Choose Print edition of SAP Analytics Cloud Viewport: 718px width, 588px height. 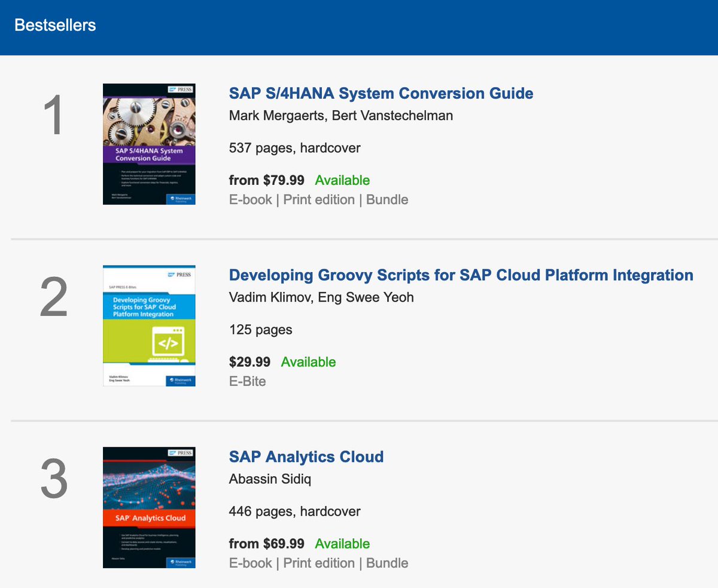click(x=318, y=563)
